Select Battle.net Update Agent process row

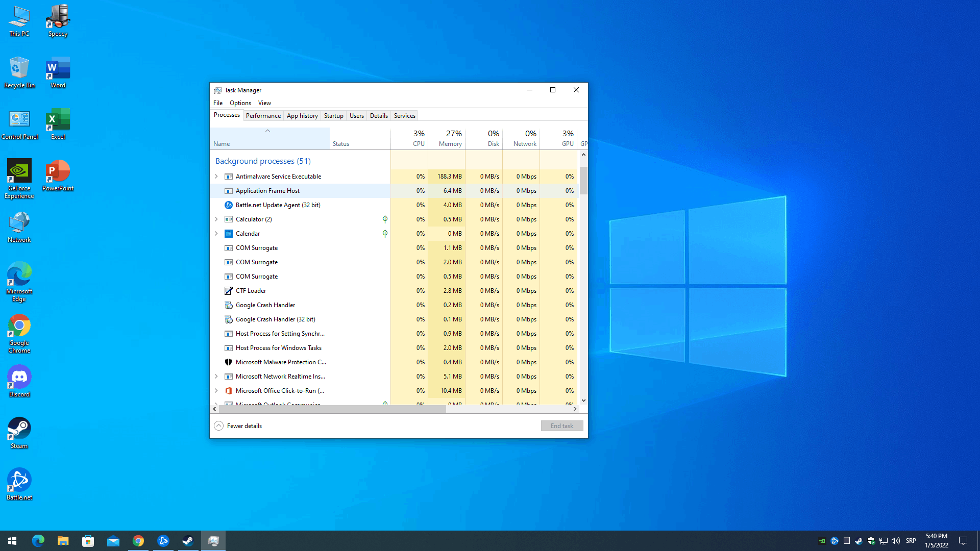click(x=278, y=205)
